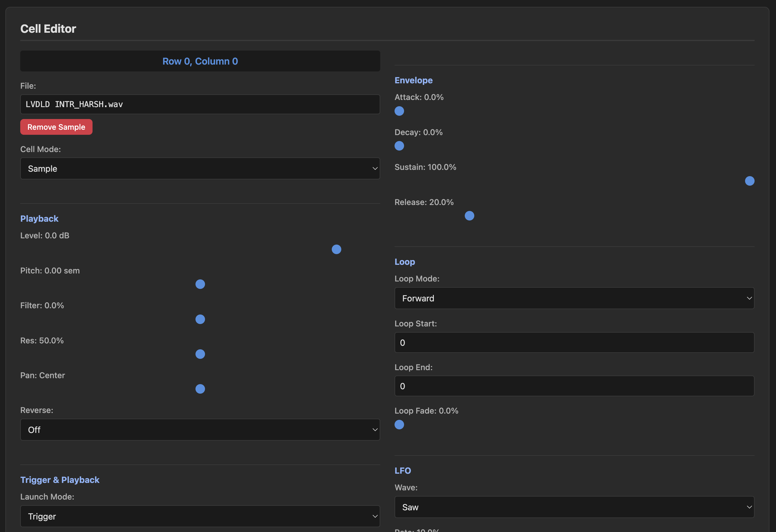Screen dimensions: 776x532
Task: Click the Release slider handle
Action: coord(469,216)
